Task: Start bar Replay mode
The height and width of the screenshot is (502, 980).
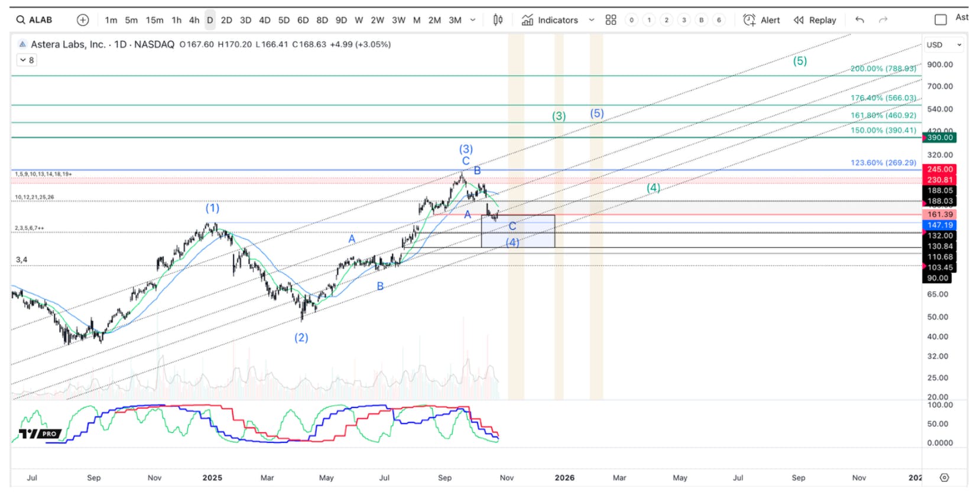Action: click(x=814, y=20)
